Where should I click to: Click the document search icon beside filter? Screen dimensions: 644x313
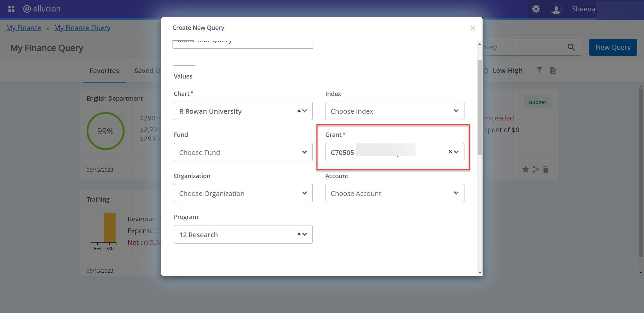(x=553, y=70)
